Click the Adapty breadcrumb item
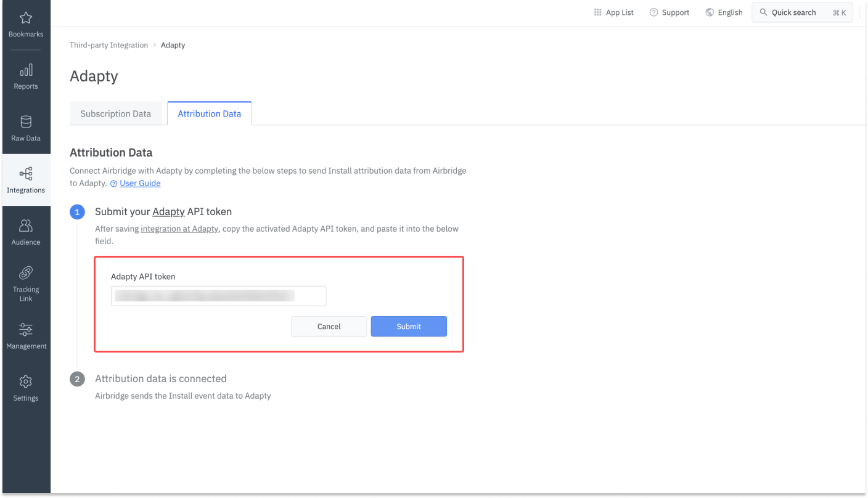This screenshot has height=498, width=868. point(173,45)
